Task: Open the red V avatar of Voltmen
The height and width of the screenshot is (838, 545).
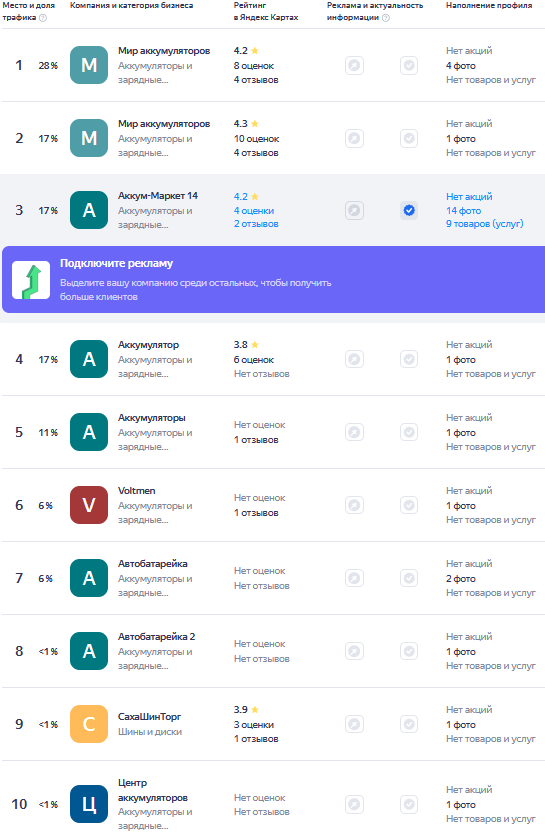Action: [89, 505]
